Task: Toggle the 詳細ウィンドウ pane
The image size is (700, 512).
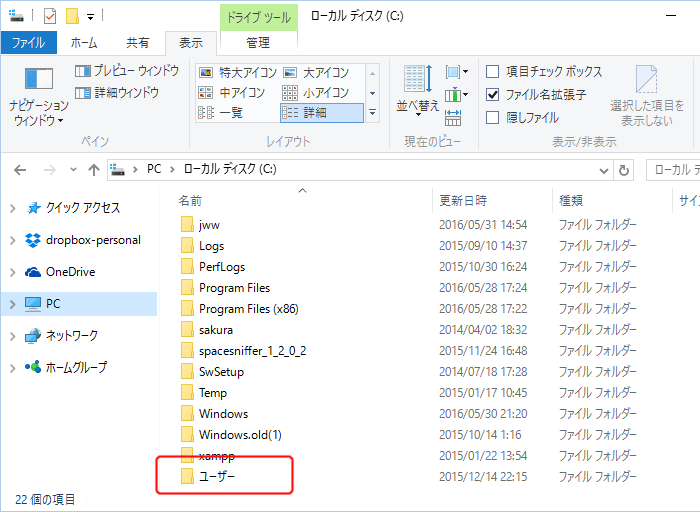Action: tap(117, 93)
